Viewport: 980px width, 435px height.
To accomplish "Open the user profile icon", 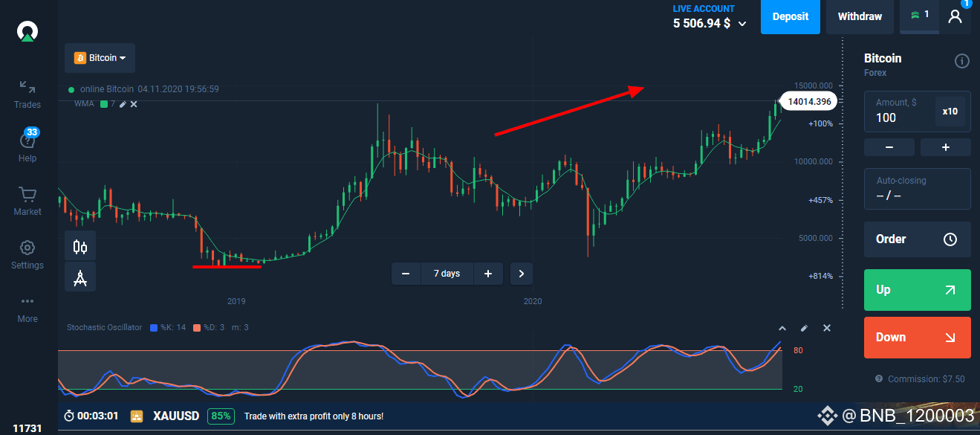I will point(955,16).
